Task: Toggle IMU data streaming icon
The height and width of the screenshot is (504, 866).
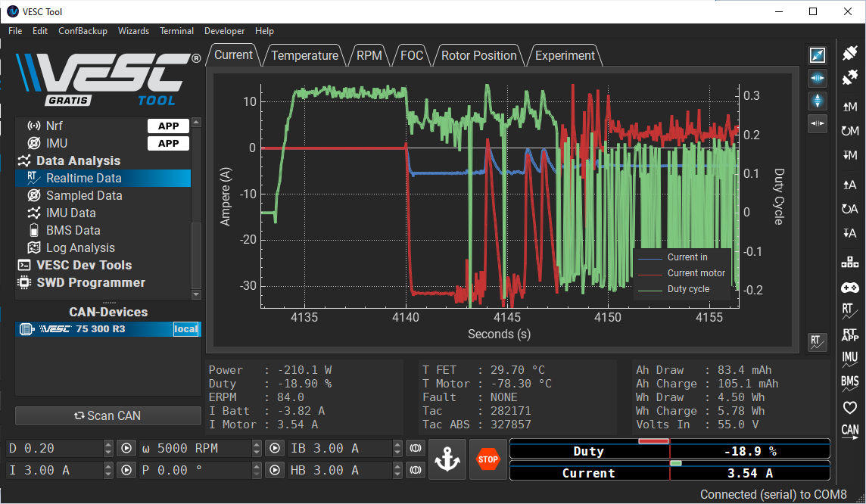Action: pyautogui.click(x=849, y=359)
